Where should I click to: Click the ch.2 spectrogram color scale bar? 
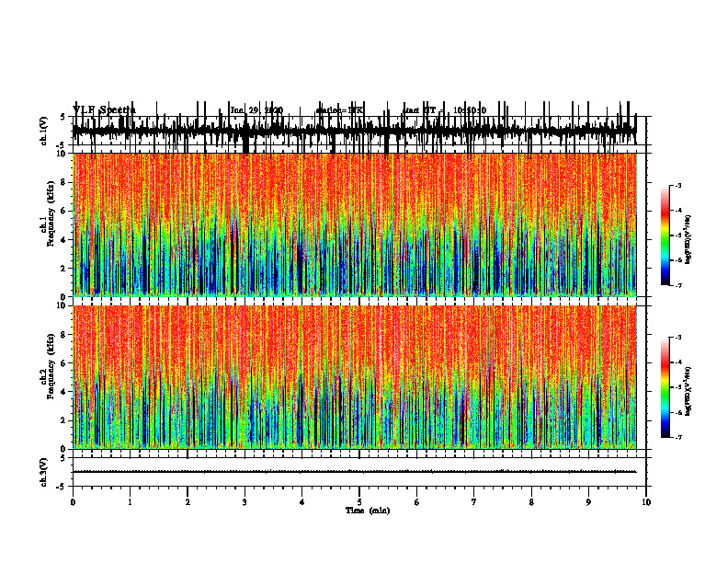click(x=665, y=387)
